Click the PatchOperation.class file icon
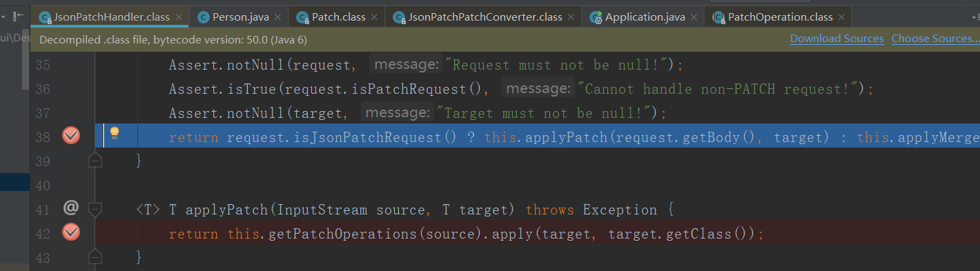 click(718, 18)
